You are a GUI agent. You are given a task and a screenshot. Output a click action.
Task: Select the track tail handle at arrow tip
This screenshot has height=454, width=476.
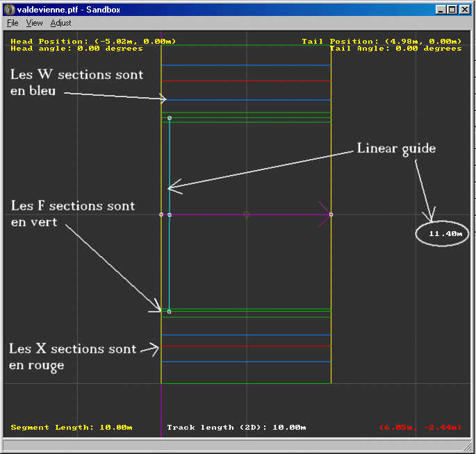pos(331,215)
